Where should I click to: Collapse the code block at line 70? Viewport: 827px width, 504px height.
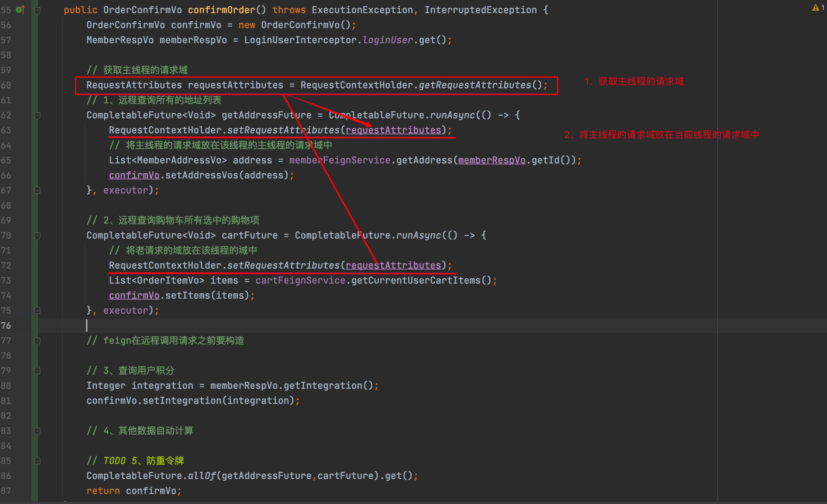tap(37, 235)
